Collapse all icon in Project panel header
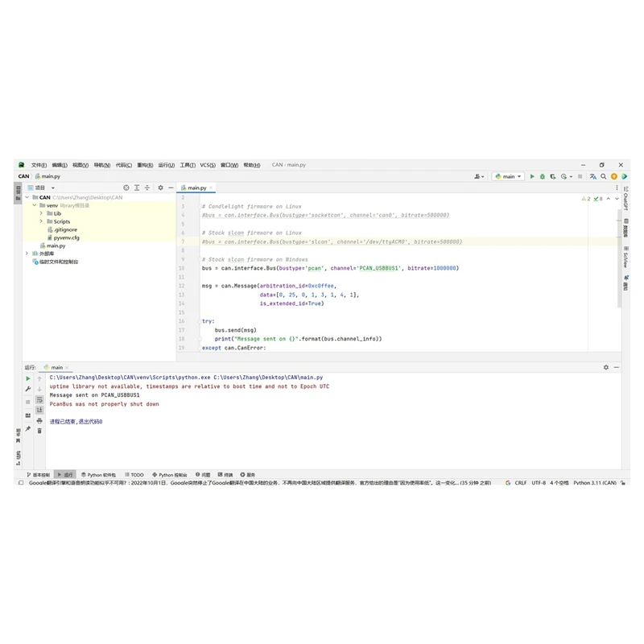This screenshot has width=644, height=644. (x=147, y=188)
